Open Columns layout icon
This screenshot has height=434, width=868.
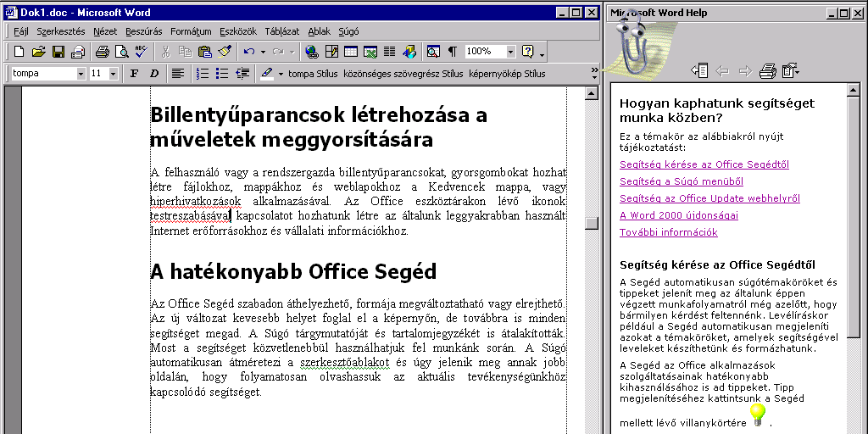pos(389,52)
